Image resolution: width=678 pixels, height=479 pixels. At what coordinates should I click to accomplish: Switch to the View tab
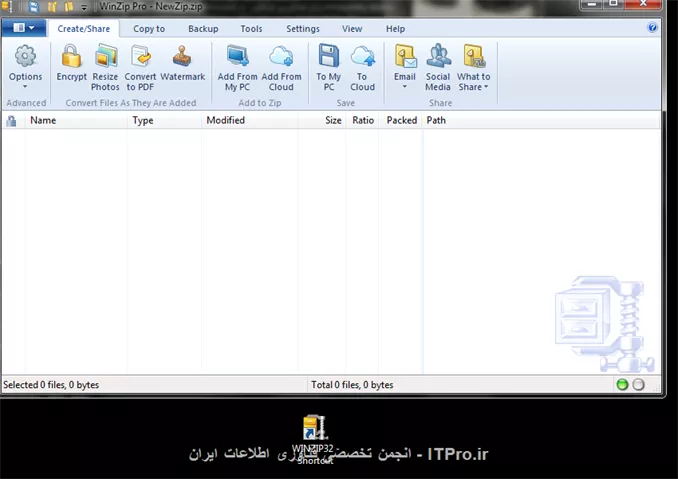[x=352, y=29]
